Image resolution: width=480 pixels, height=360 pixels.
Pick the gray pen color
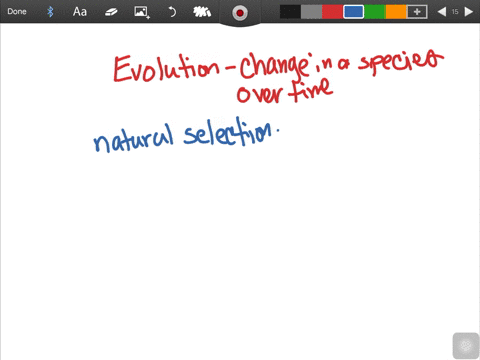click(311, 12)
